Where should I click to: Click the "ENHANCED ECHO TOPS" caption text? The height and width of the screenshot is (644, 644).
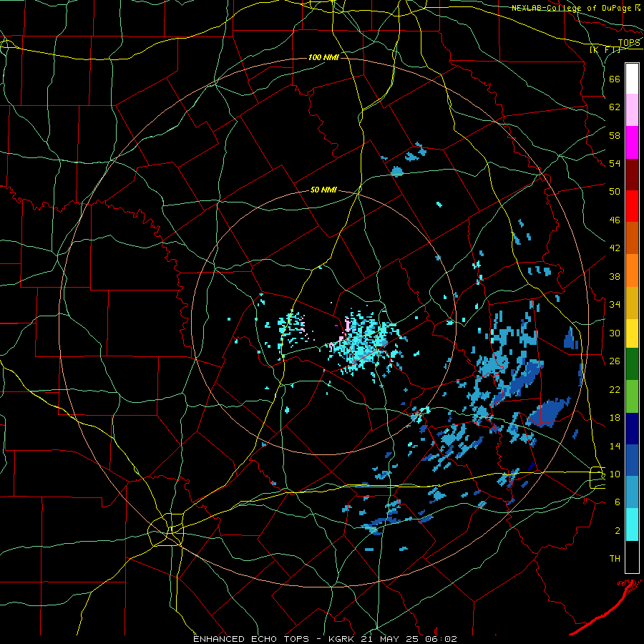(251, 639)
